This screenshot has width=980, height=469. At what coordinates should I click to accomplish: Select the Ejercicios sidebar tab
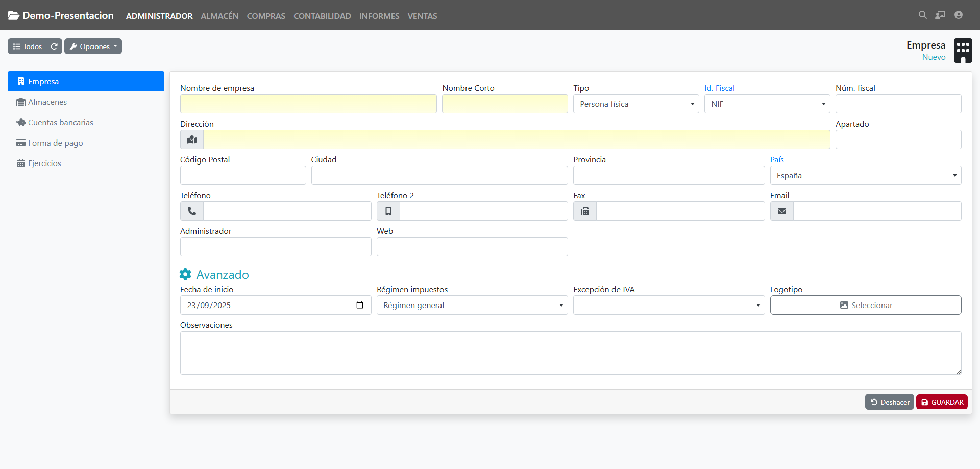pos(44,163)
